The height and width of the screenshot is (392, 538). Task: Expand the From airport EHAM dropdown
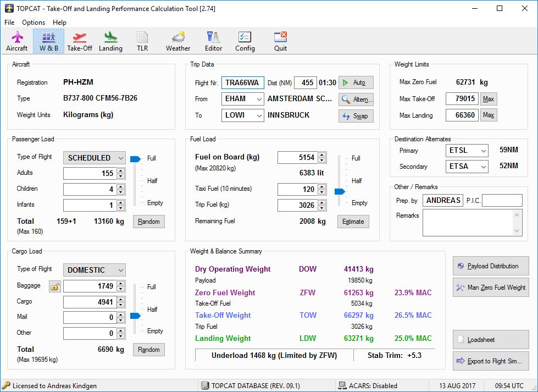259,99
